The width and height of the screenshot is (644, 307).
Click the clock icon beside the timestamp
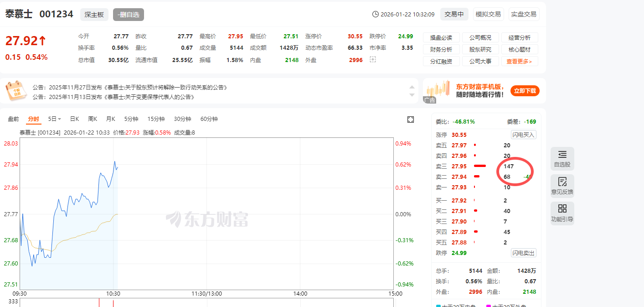[x=376, y=14]
